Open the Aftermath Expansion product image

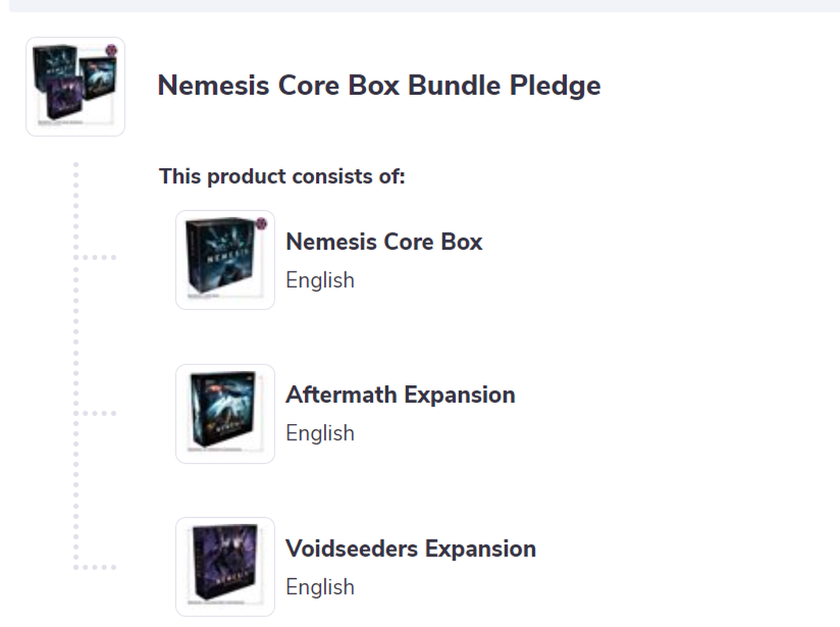point(225,414)
